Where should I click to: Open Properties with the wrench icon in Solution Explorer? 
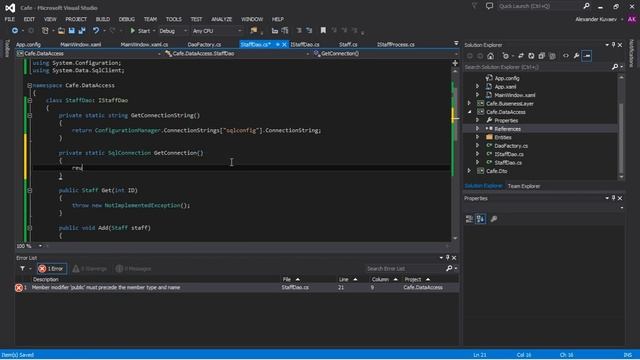pos(576,56)
